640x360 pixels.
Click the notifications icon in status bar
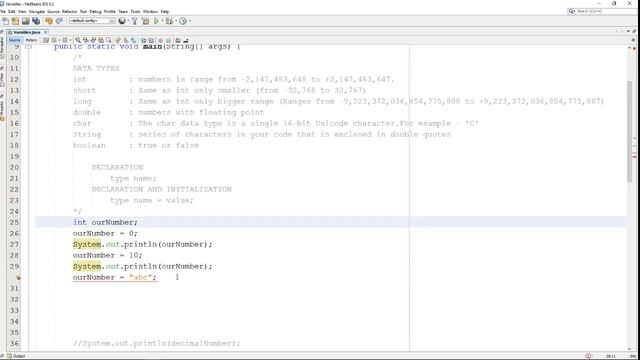pos(588,356)
